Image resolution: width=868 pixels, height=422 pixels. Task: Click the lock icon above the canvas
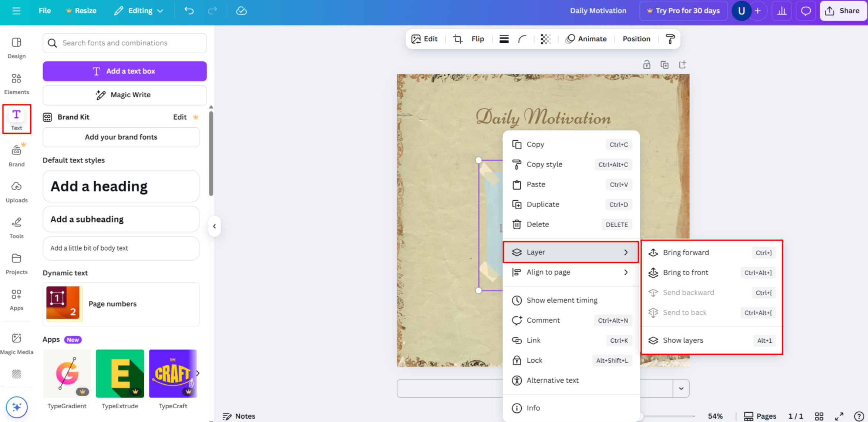(647, 64)
